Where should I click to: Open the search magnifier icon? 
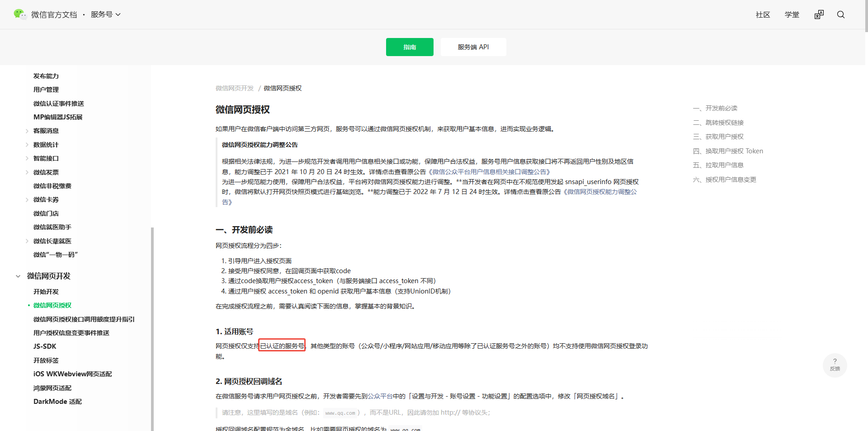point(841,14)
